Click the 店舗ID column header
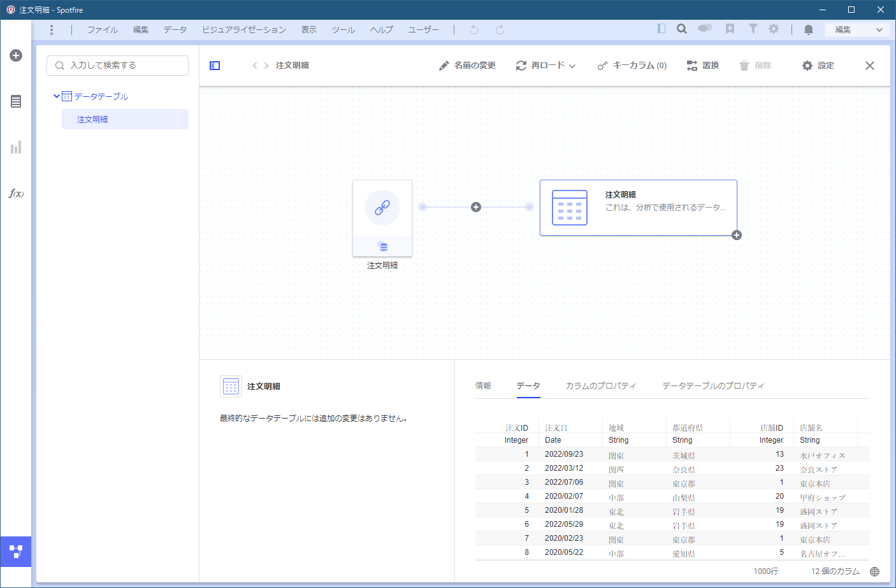 (772, 428)
